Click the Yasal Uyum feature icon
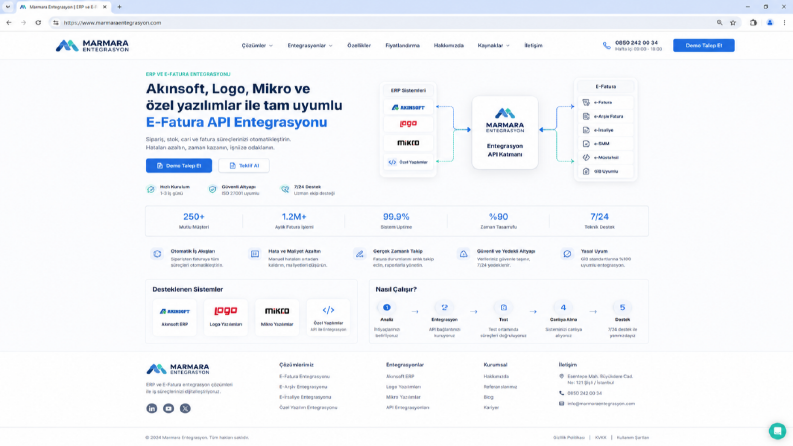 click(x=567, y=254)
